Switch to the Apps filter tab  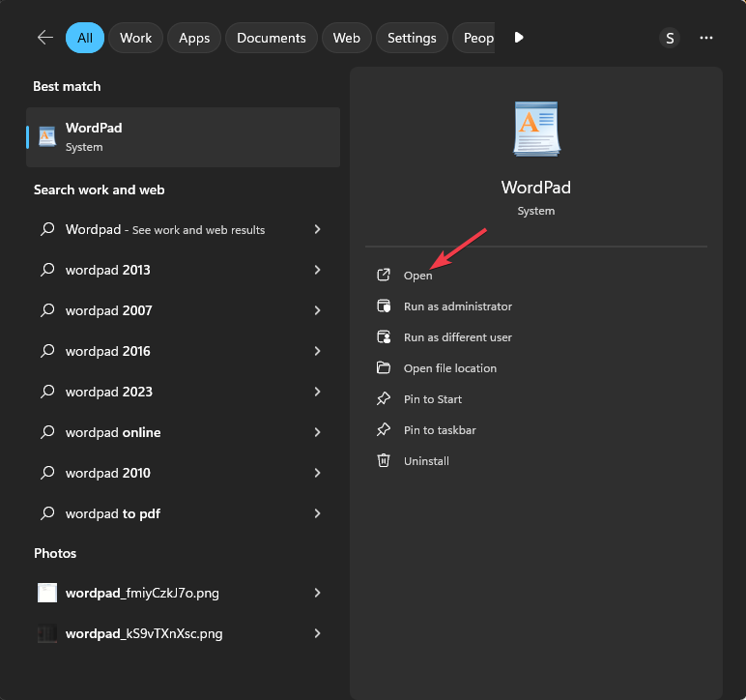[194, 38]
